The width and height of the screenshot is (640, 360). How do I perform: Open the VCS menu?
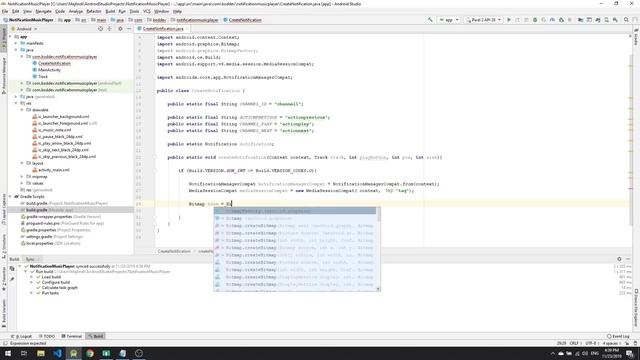(x=147, y=11)
